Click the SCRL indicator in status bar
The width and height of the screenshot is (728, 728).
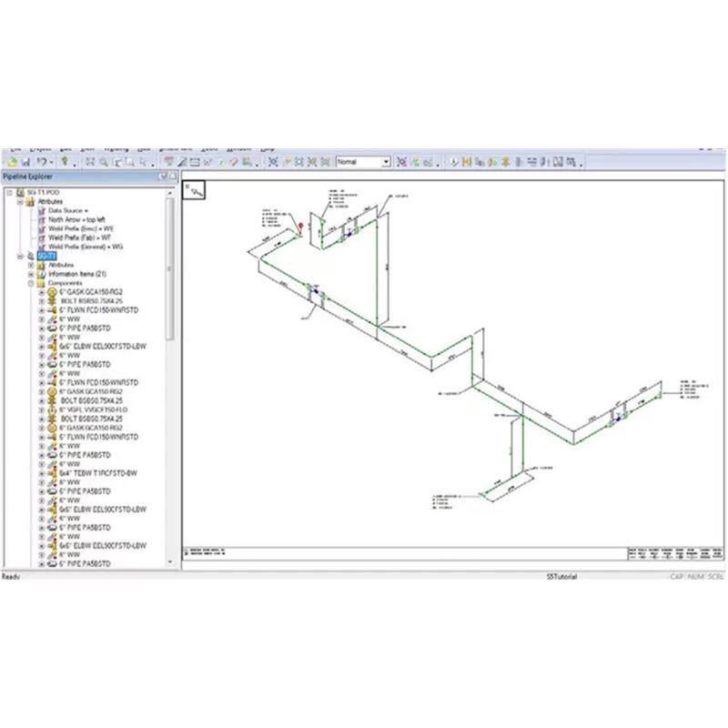pyautogui.click(x=715, y=577)
